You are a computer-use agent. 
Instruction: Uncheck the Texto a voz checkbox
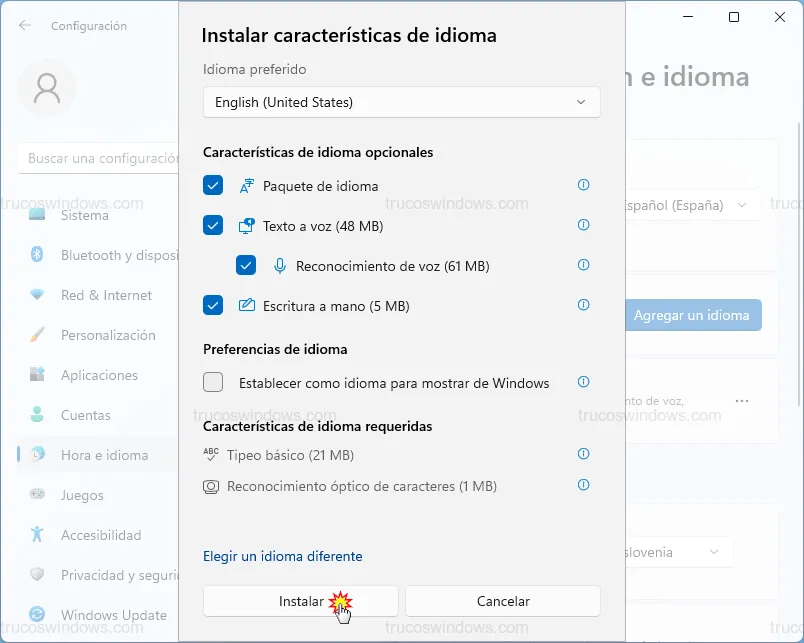213,226
